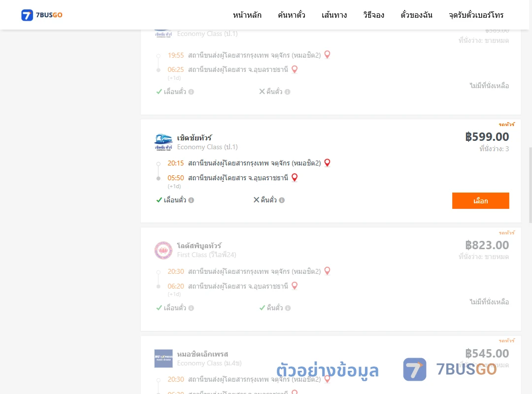Viewport: 532px width, 394px height.
Task: Click map pin beside 20:30 โลตัสพิบูลทัวร์ departure
Action: pyautogui.click(x=327, y=271)
